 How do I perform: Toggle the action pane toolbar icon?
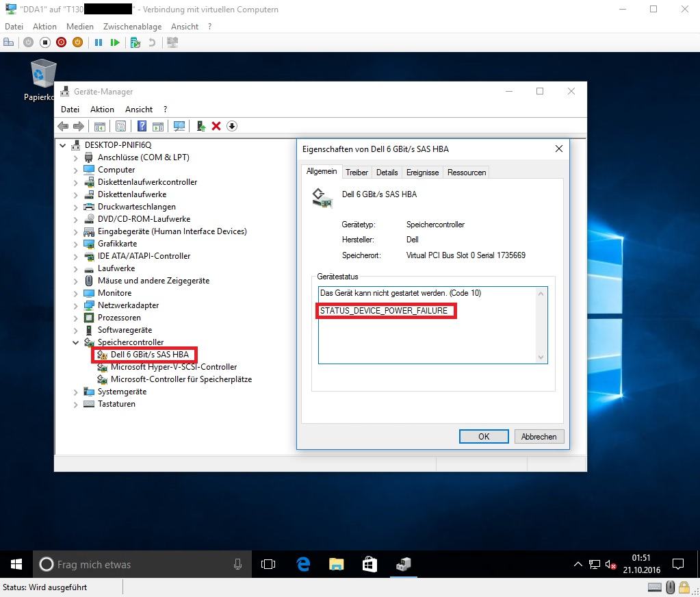(x=158, y=127)
